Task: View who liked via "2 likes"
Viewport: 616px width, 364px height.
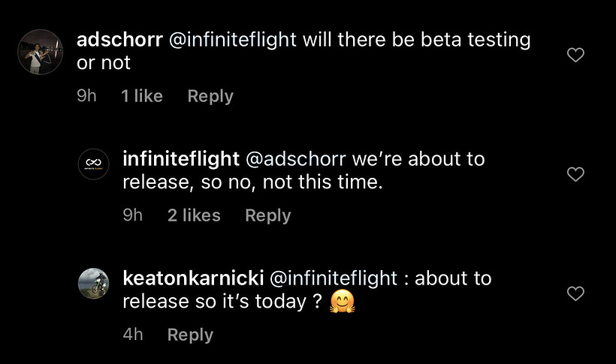Action: point(194,215)
